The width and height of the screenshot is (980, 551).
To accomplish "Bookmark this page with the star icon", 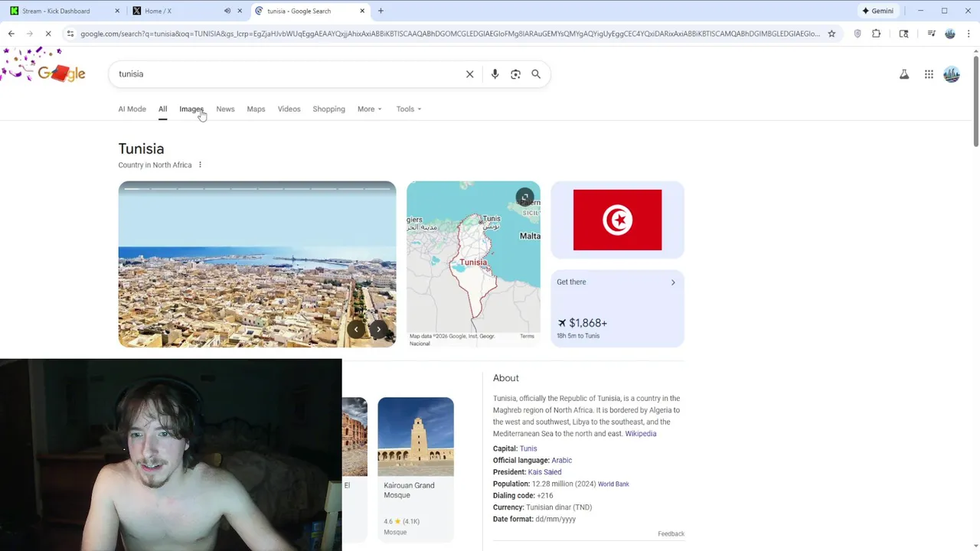I will (x=831, y=34).
